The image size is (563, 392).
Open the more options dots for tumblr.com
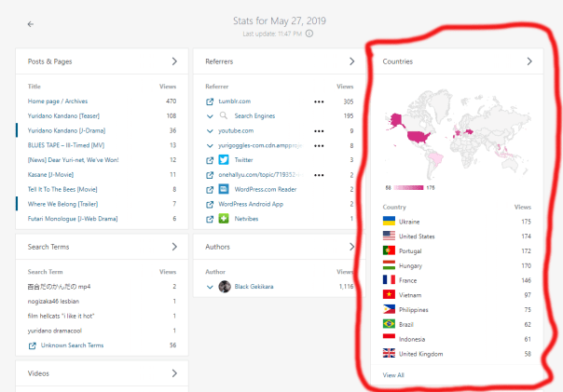tap(319, 101)
